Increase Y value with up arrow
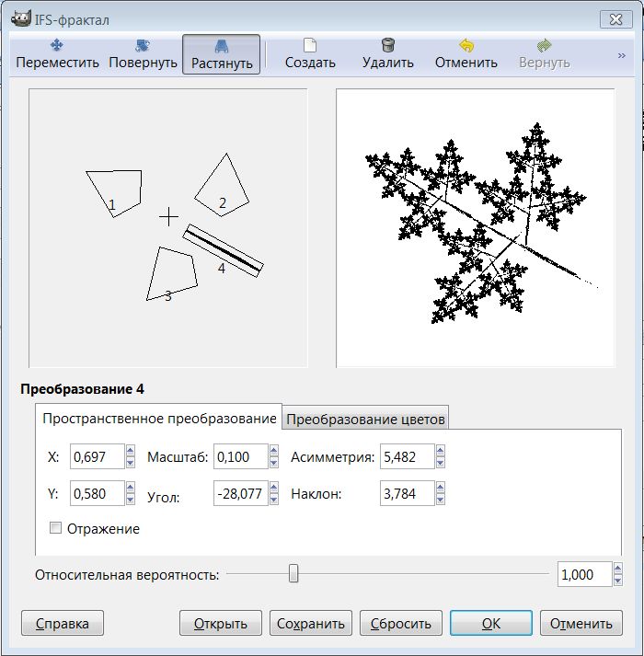This screenshot has width=644, height=656. click(x=130, y=488)
